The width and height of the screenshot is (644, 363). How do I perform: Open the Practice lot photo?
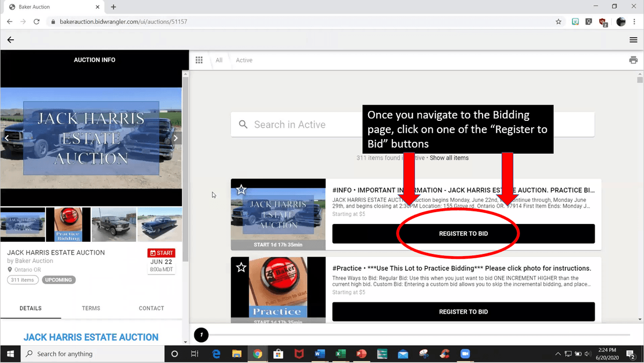click(x=278, y=290)
